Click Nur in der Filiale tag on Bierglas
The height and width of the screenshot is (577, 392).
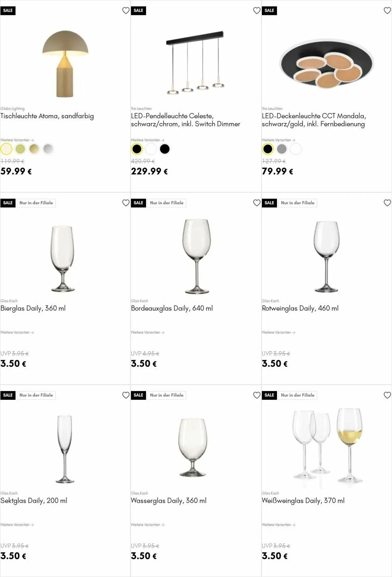[x=36, y=203]
